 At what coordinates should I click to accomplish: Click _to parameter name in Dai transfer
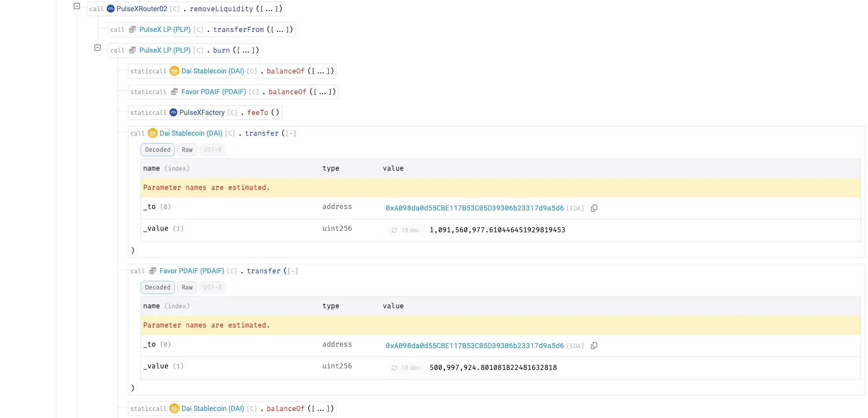(x=150, y=206)
